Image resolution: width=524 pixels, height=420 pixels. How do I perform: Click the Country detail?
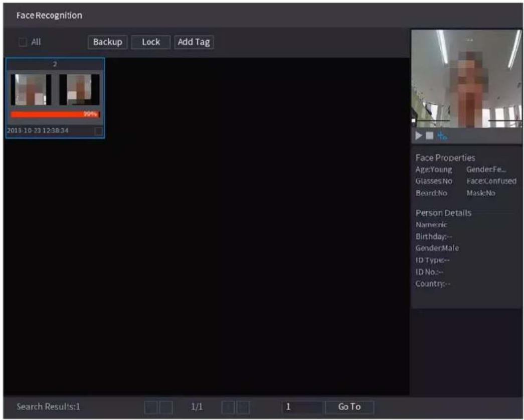(x=433, y=284)
